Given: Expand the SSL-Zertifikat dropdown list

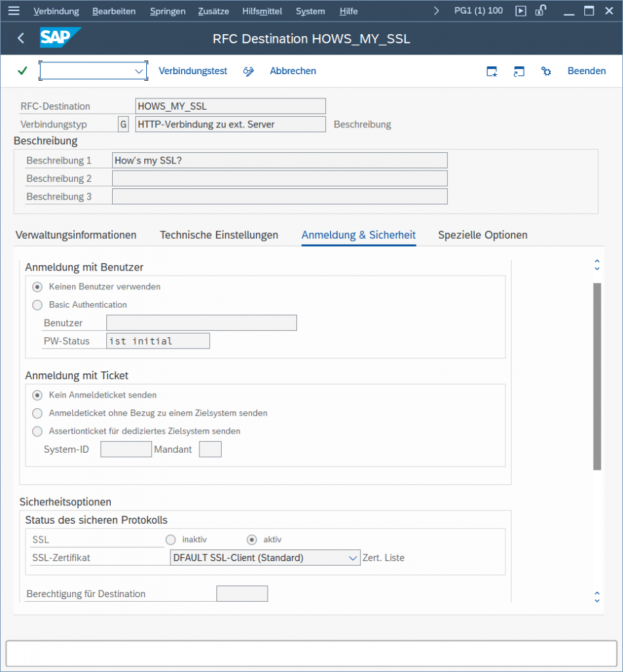Looking at the screenshot, I should 352,558.
